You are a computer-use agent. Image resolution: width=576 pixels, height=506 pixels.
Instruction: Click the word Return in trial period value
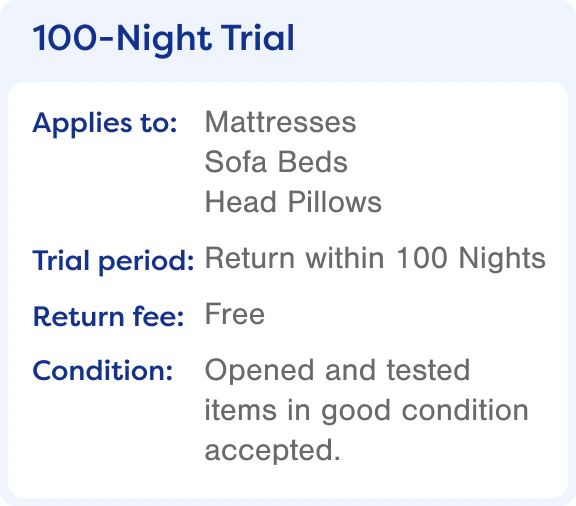click(x=249, y=258)
